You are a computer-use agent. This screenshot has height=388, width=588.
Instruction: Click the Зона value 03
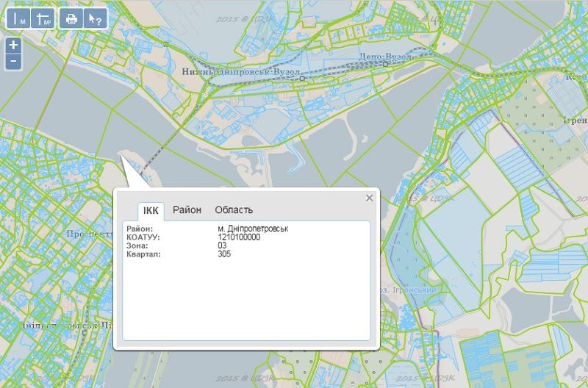click(223, 245)
